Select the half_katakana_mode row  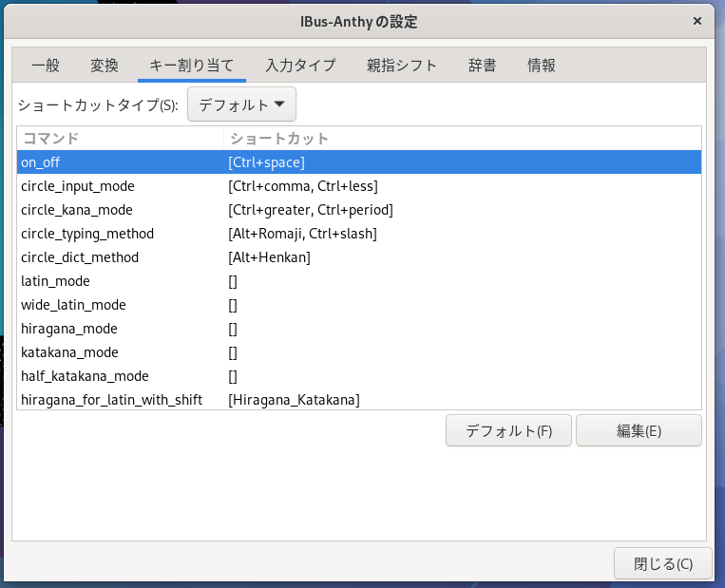(359, 376)
